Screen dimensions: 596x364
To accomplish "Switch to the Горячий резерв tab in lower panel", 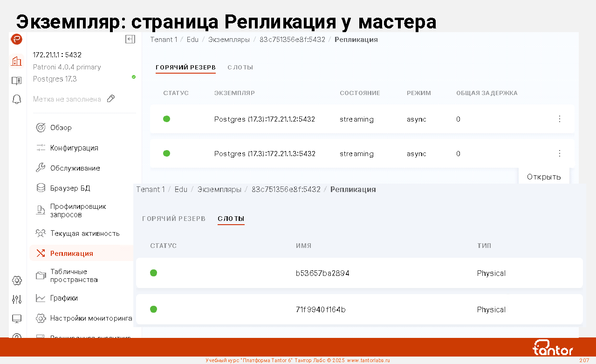I will [x=173, y=219].
